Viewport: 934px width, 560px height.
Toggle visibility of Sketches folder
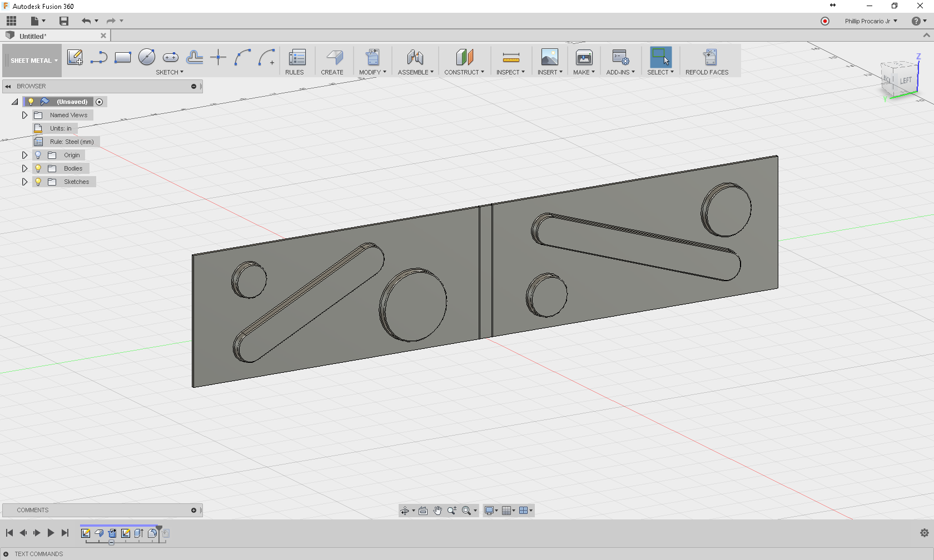tap(38, 182)
